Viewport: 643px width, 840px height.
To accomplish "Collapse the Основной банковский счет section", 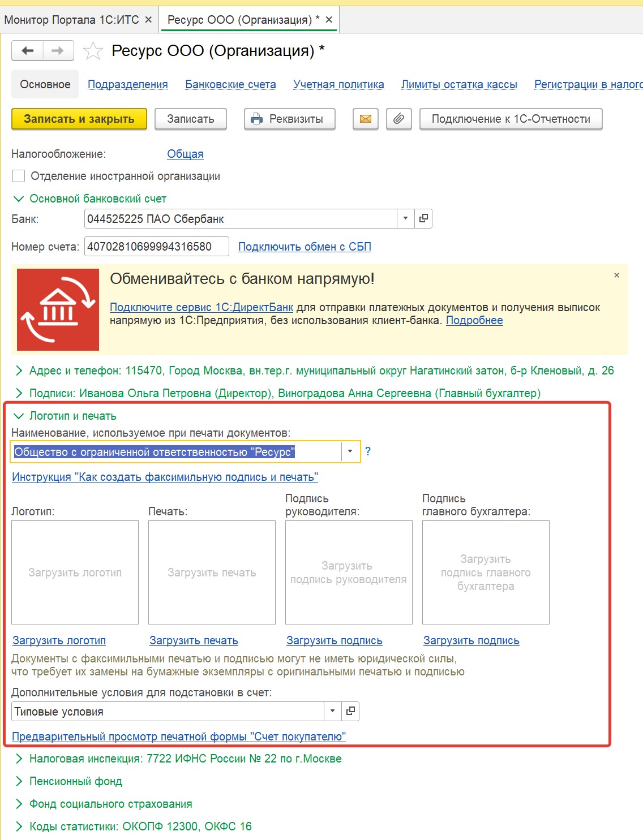I will [x=19, y=199].
